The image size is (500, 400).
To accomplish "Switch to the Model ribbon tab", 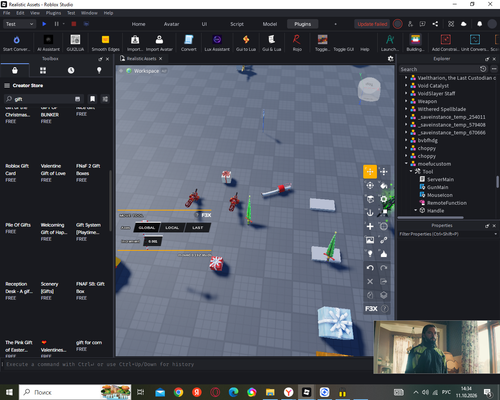I will pyautogui.click(x=270, y=24).
